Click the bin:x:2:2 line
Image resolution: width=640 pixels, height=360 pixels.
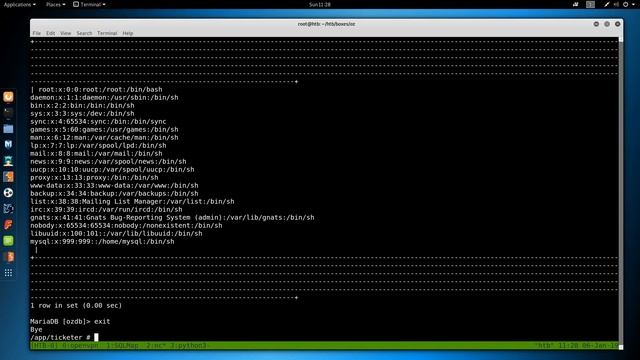click(x=82, y=105)
